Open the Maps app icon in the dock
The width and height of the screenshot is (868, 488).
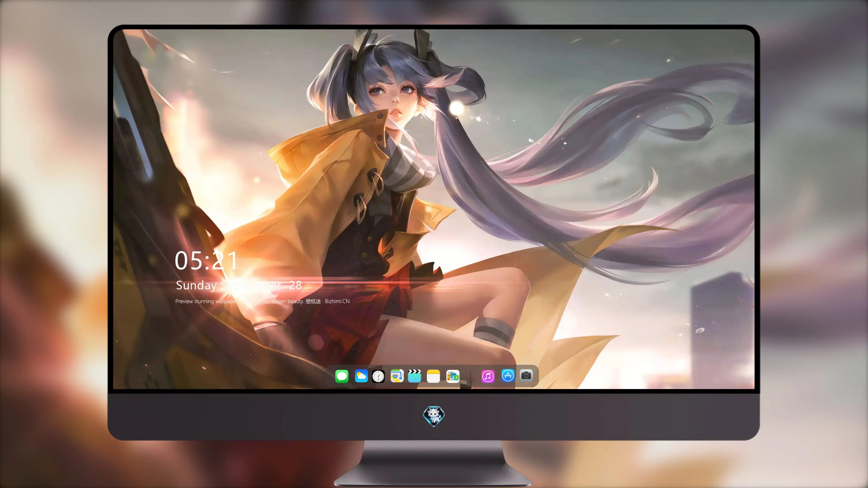click(397, 376)
